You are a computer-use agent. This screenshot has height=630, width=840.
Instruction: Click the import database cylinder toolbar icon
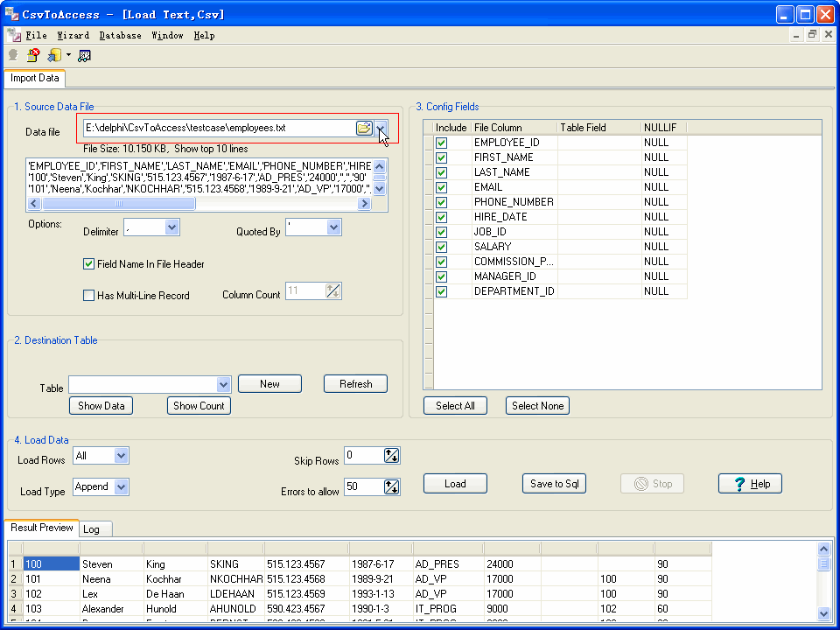tap(54, 54)
